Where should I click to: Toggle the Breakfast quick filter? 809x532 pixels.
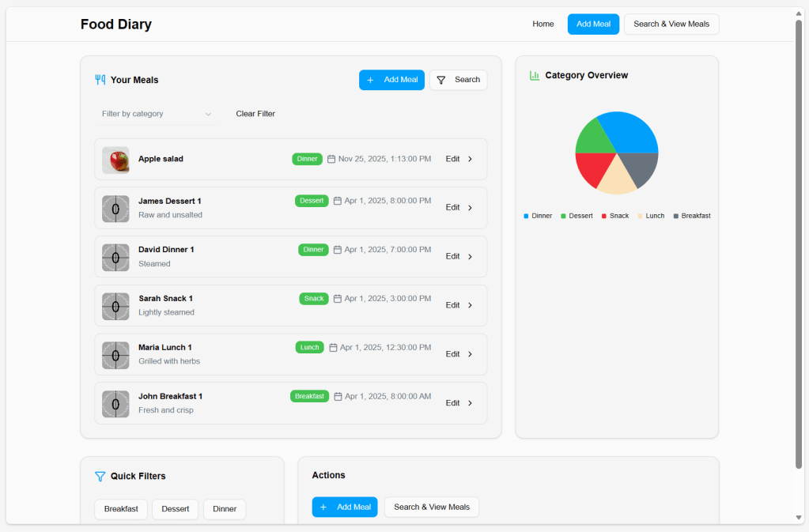click(121, 509)
